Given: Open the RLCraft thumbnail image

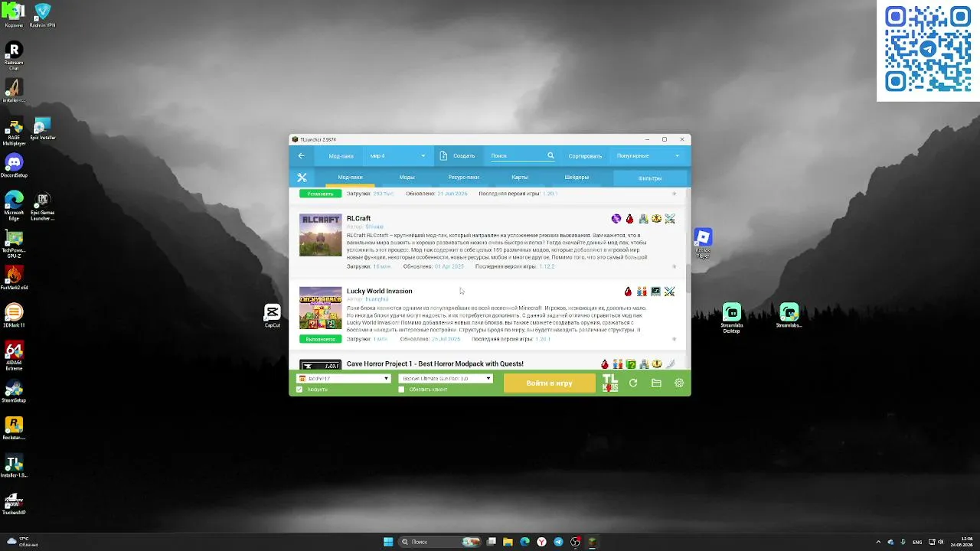Looking at the screenshot, I should (x=320, y=235).
